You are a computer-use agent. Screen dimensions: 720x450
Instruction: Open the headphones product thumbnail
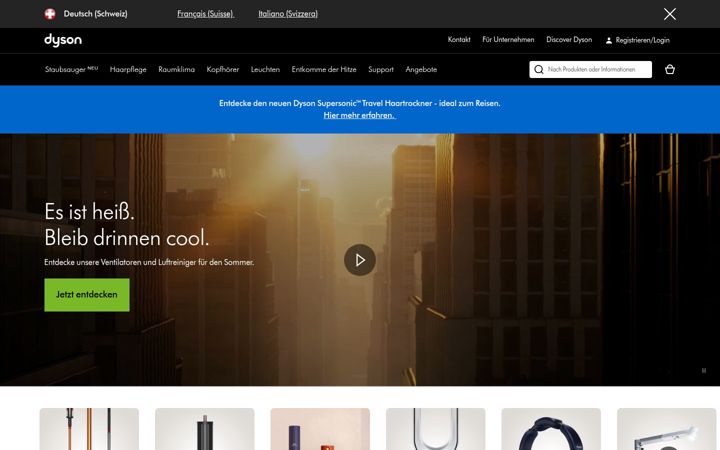pyautogui.click(x=551, y=429)
